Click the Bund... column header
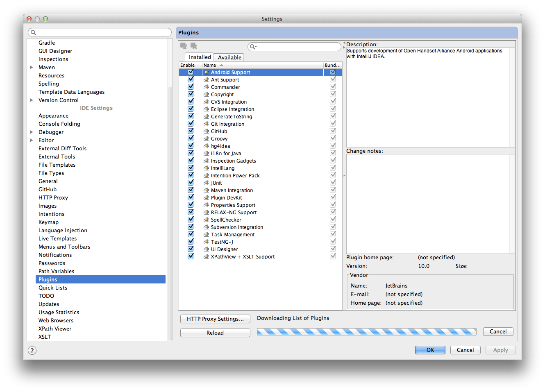The height and width of the screenshot is (392, 545). click(x=332, y=65)
